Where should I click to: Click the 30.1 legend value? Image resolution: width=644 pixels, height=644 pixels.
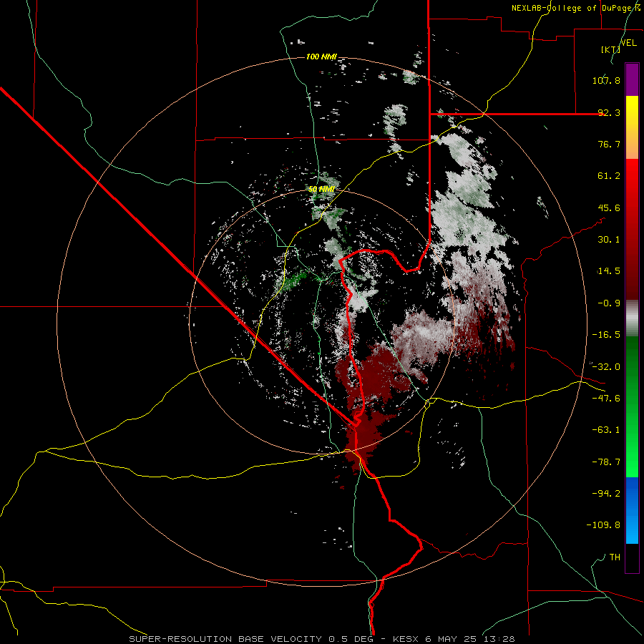(x=609, y=240)
